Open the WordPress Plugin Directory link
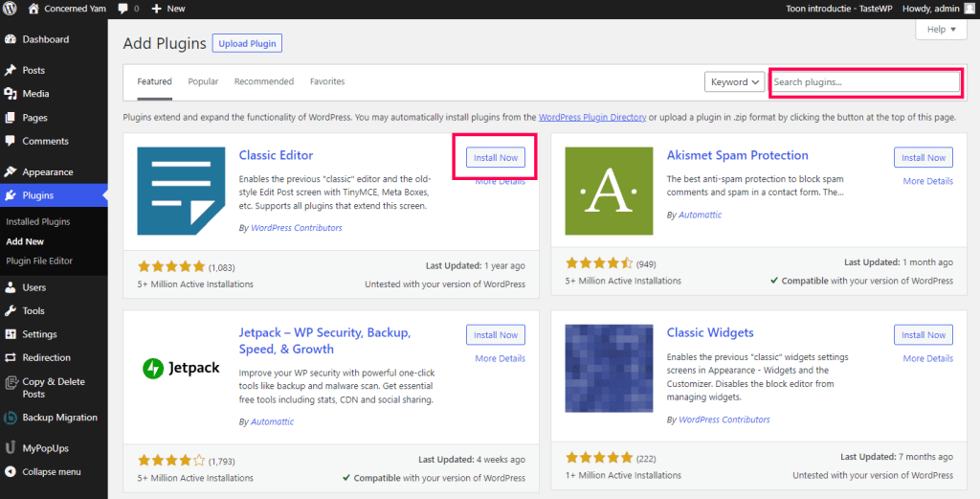980x499 pixels. click(x=592, y=118)
